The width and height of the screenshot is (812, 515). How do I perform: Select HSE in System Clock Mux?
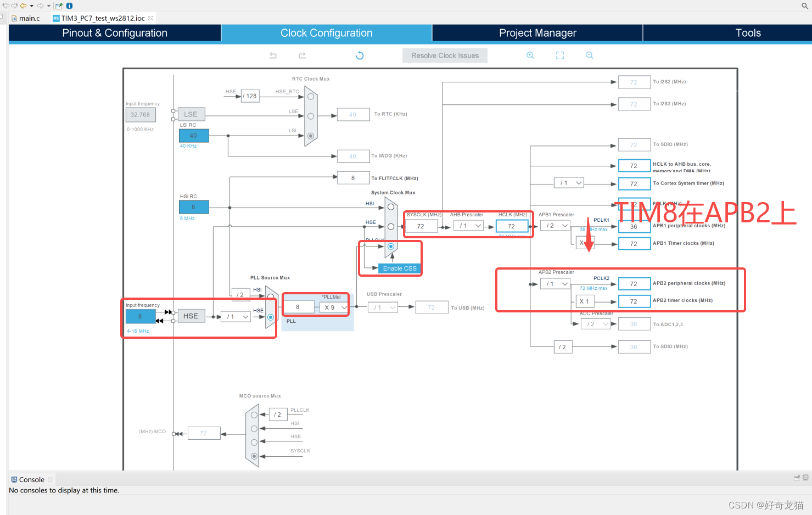pyautogui.click(x=391, y=227)
